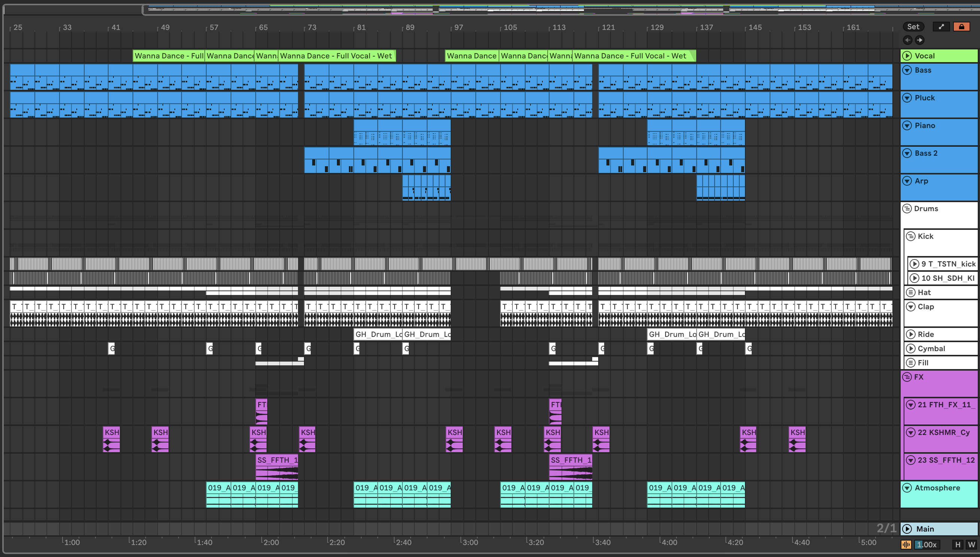The height and width of the screenshot is (557, 980).
Task: Select the FX group track name
Action: (x=918, y=377)
